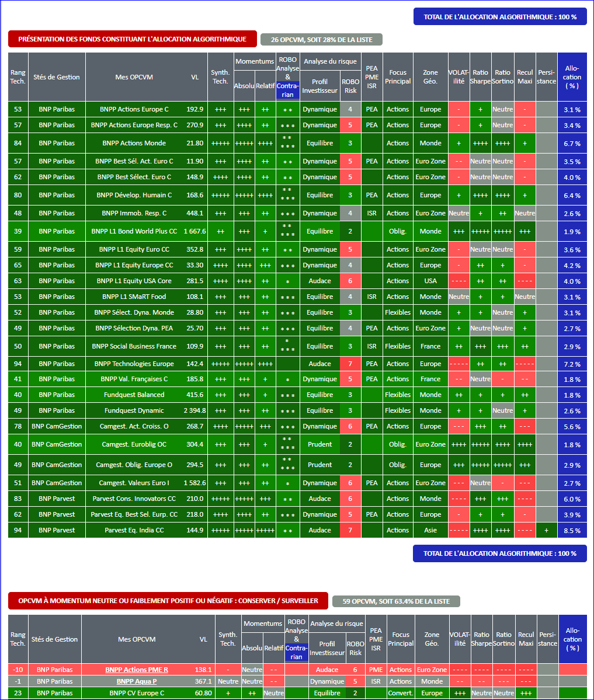Click 'BNP CamGestion' in Camgest. Act. Croiss. O row
Viewport: 594px width, 700px height.
click(x=57, y=426)
